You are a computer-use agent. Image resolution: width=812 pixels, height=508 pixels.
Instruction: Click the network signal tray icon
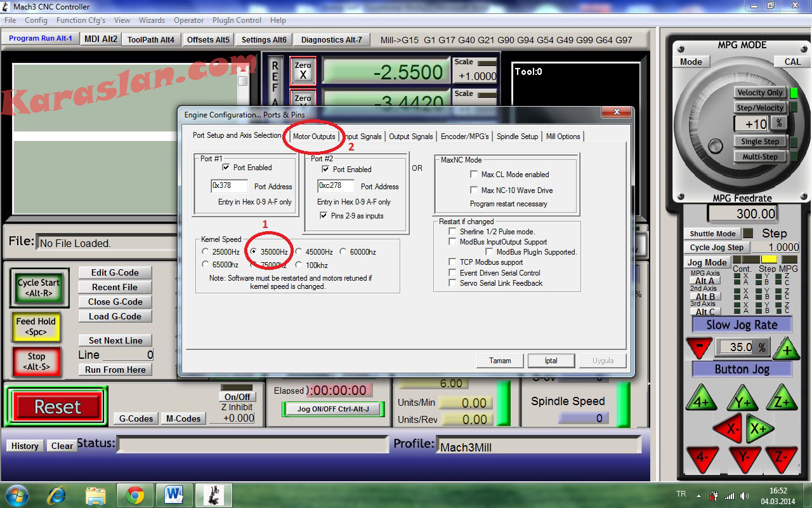click(730, 496)
